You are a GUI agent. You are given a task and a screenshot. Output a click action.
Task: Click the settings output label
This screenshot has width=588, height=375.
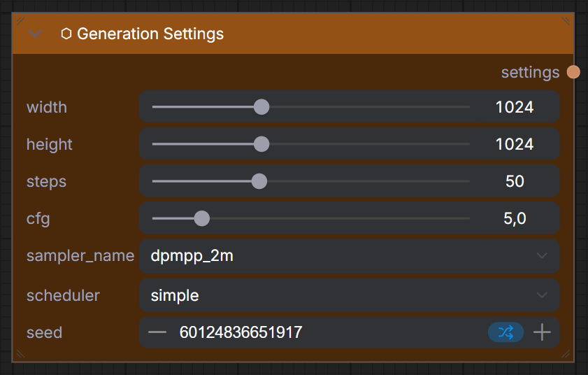click(530, 73)
